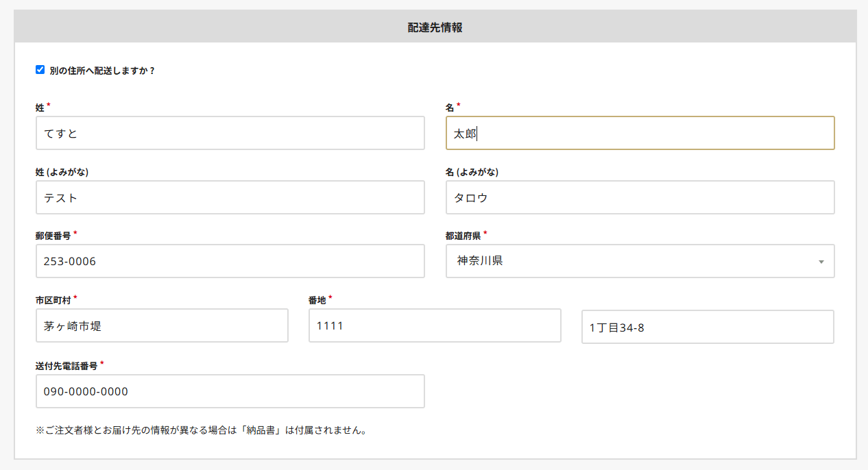Click the 番地 label text
Screen dimensions: 868x470
[x=317, y=300]
